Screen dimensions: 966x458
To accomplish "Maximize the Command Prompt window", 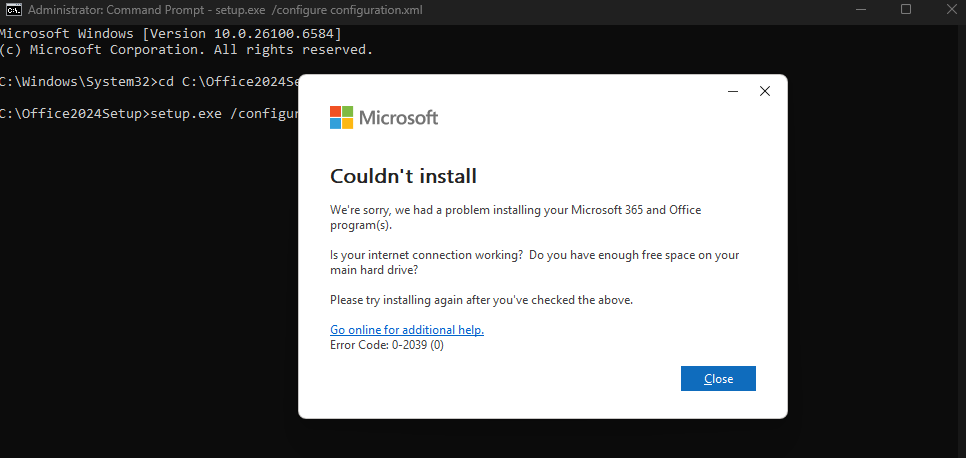I will point(906,9).
